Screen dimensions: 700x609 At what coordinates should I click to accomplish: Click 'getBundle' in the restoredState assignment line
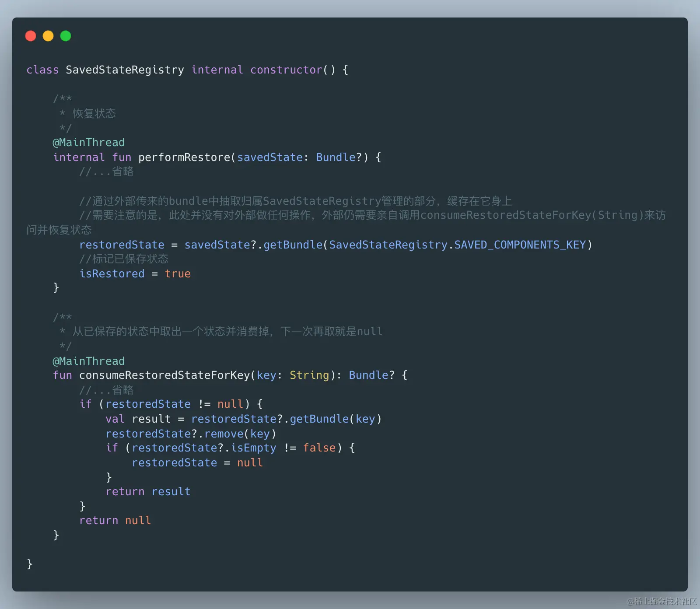point(293,245)
